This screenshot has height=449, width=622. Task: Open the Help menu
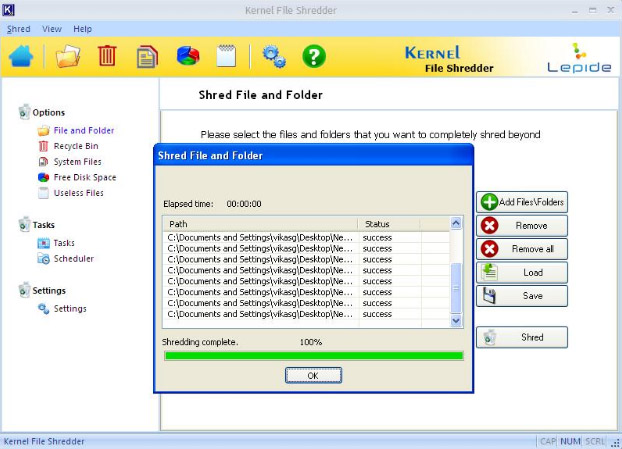pyautogui.click(x=83, y=29)
